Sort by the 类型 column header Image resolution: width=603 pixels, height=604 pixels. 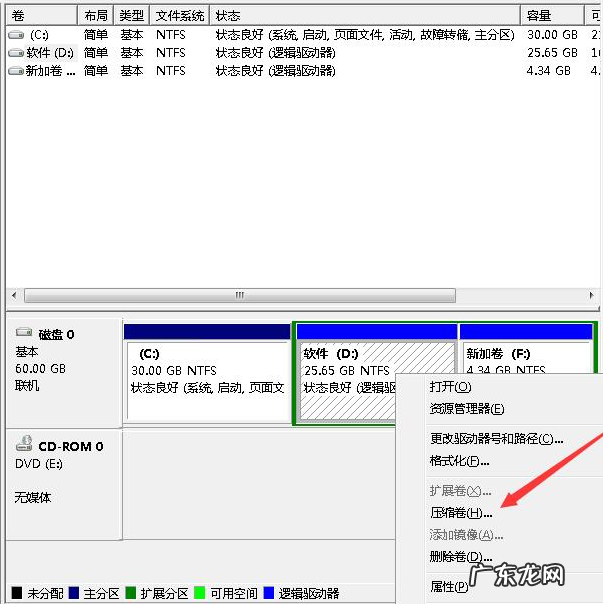131,16
